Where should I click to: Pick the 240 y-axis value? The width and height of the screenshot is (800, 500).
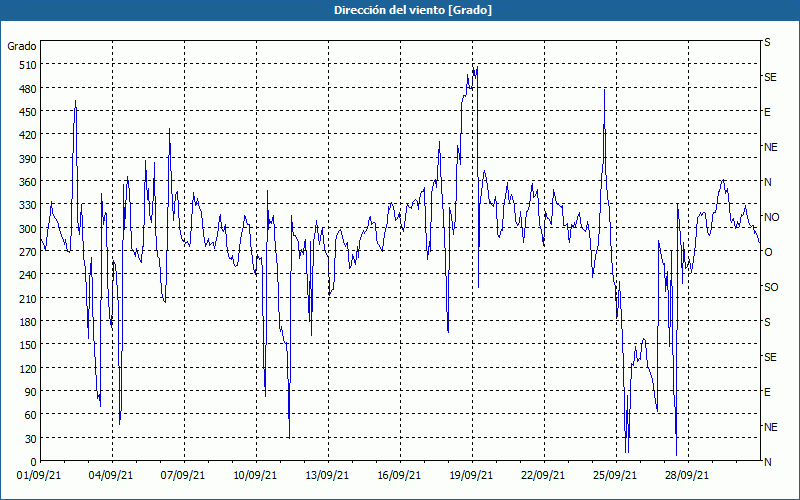[27, 274]
